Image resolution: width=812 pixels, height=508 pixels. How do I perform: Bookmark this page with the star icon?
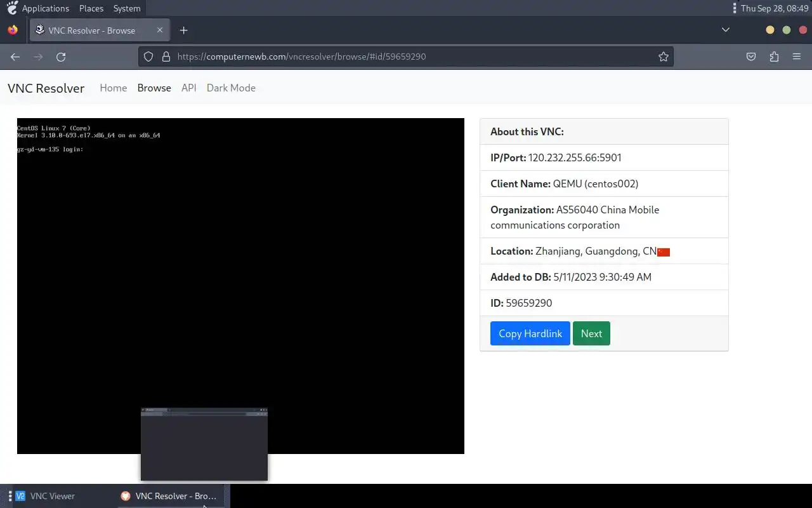point(664,57)
